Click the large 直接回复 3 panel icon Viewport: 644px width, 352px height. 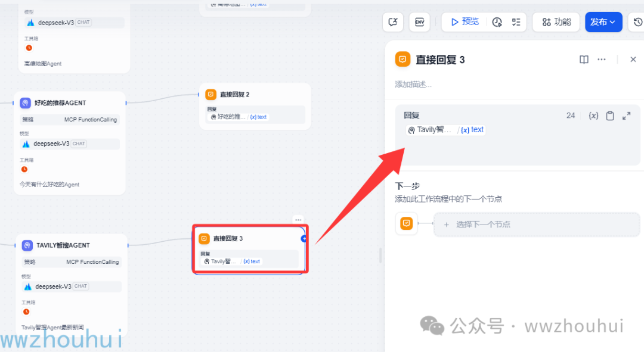(x=402, y=59)
